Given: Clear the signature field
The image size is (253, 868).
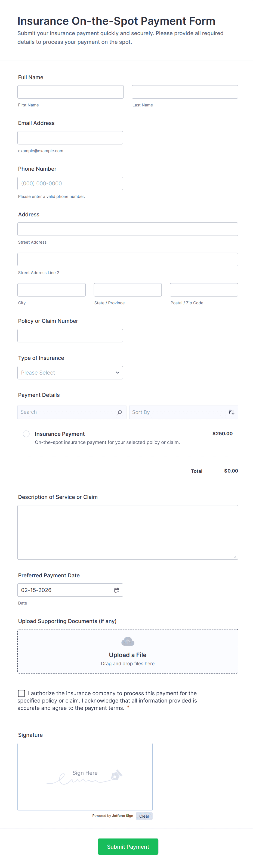Looking at the screenshot, I should (144, 816).
